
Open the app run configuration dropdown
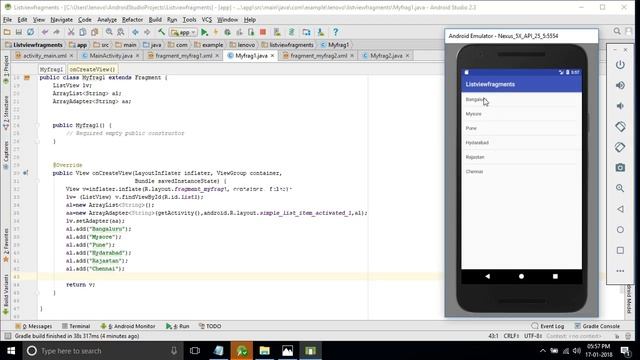click(x=184, y=32)
